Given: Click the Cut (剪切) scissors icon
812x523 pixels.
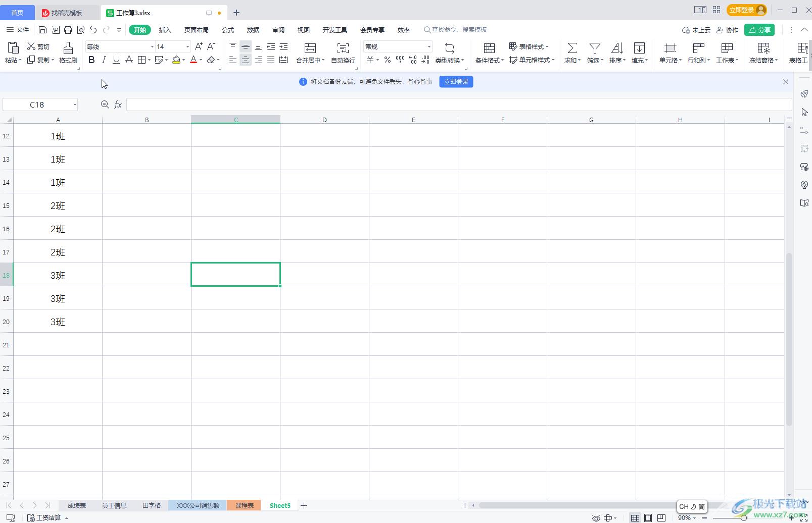Looking at the screenshot, I should coord(31,46).
